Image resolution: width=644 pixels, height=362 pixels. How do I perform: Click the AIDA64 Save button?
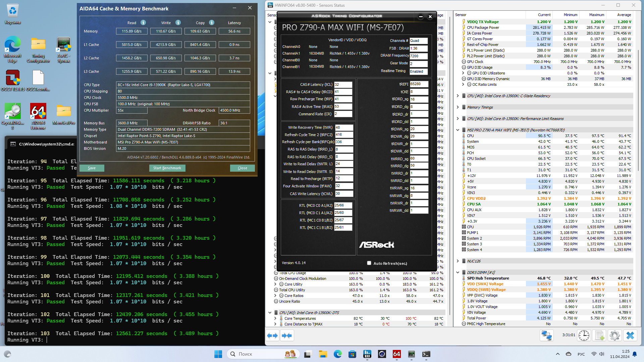pos(92,168)
